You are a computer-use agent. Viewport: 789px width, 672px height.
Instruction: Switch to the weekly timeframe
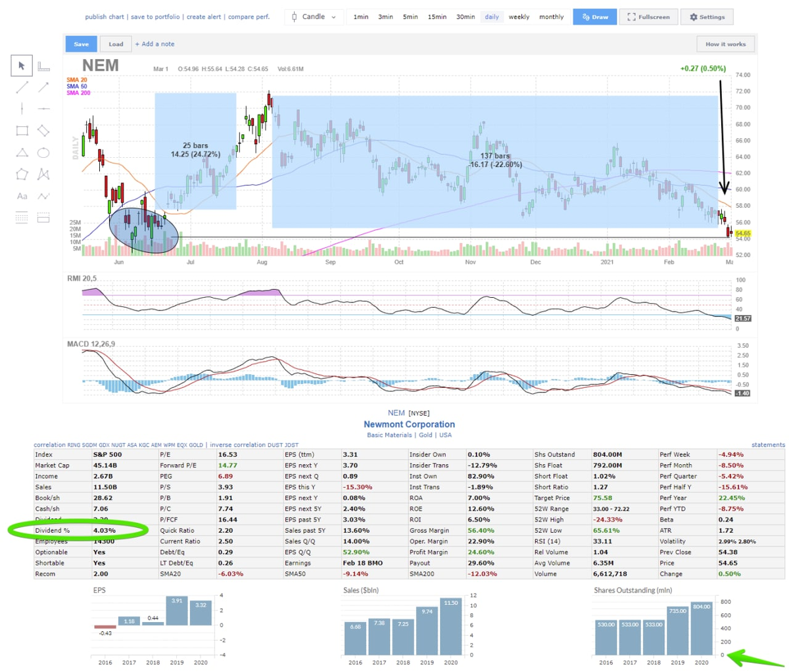(519, 17)
